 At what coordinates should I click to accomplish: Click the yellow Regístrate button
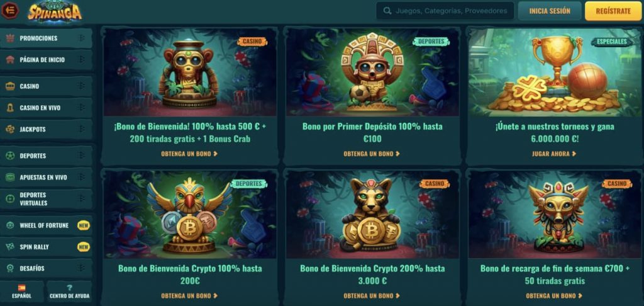(613, 11)
